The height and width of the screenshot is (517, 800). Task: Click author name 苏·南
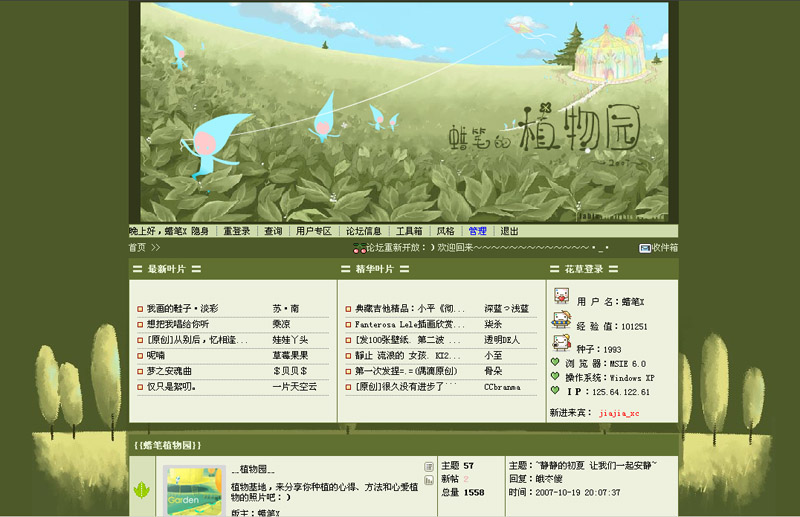(x=286, y=309)
